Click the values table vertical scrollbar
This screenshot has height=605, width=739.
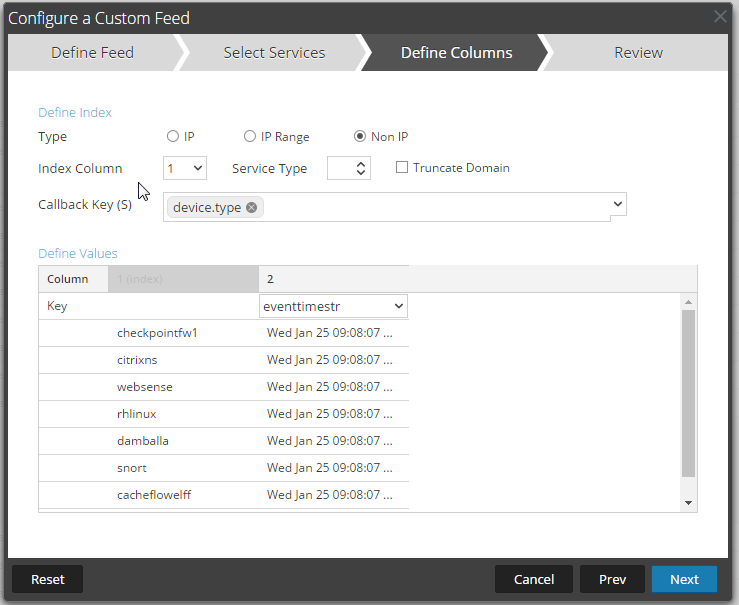click(688, 393)
